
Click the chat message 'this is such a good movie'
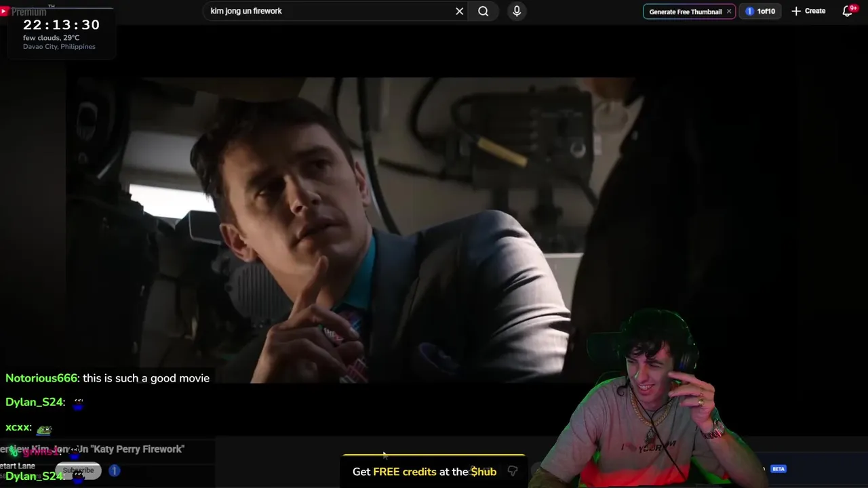click(x=146, y=378)
